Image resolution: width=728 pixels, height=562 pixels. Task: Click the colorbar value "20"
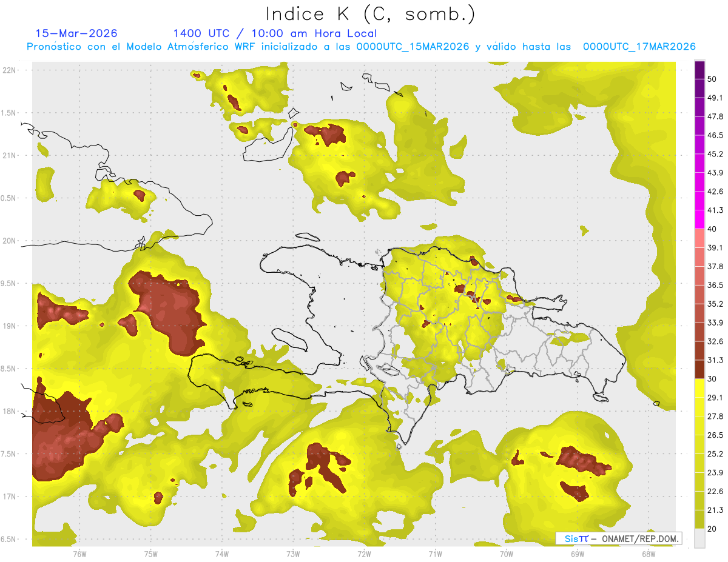(712, 529)
